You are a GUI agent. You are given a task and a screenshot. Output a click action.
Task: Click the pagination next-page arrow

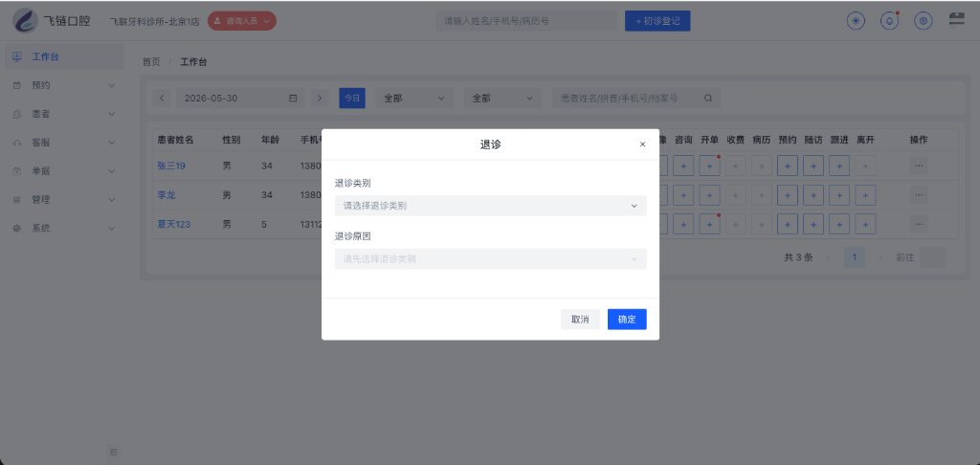[880, 257]
